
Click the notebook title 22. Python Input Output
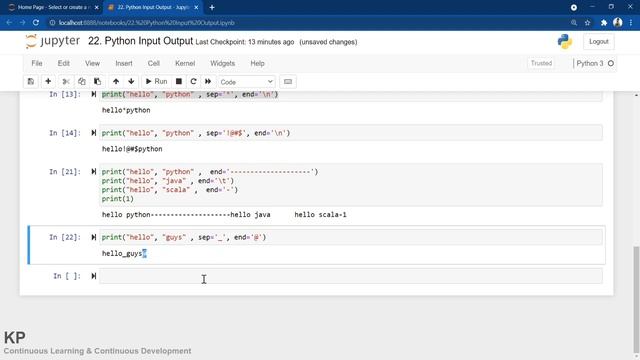pyautogui.click(x=140, y=41)
